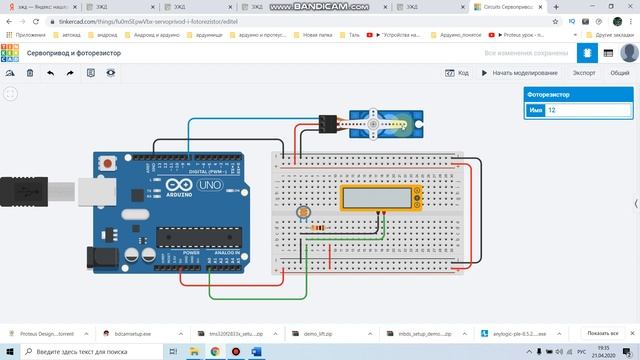The image size is (640, 360).
Task: Expand hidden bookmarks chevron
Action: [x=575, y=35]
